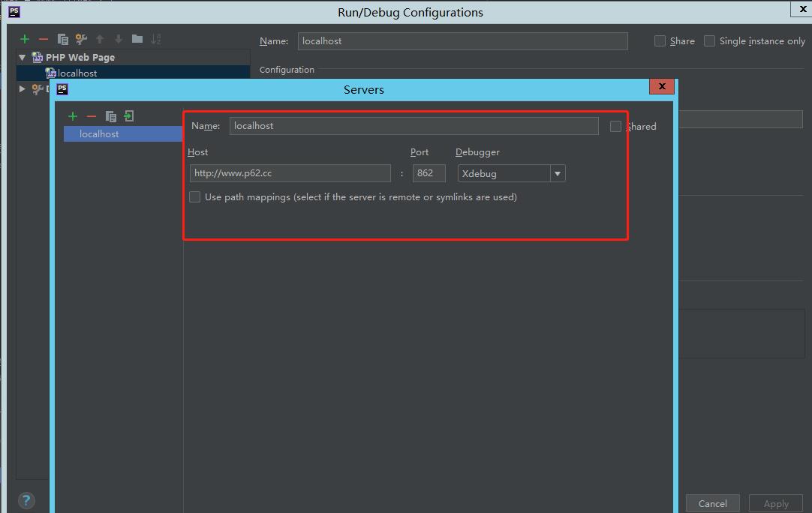Remove the localhost server

tap(92, 116)
